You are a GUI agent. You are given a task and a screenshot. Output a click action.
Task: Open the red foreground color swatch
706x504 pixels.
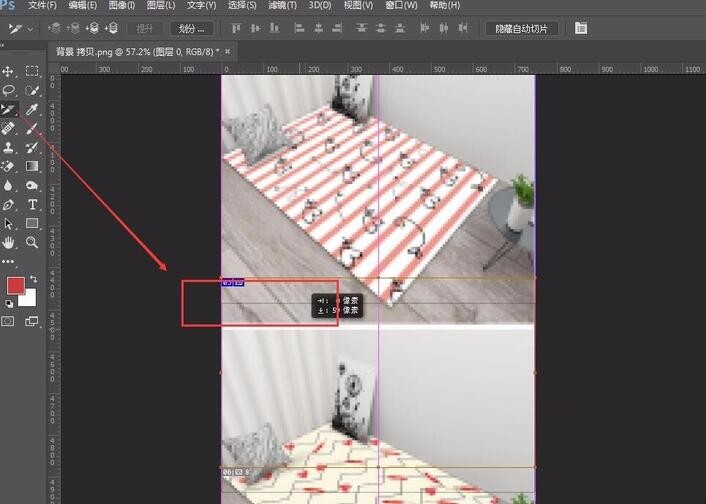16,286
